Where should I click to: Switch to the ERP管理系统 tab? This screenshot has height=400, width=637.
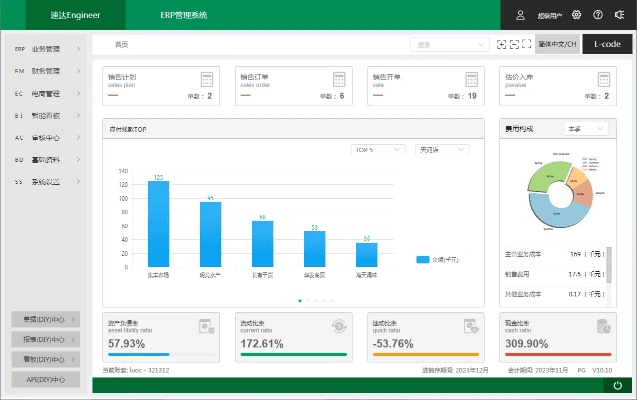tap(183, 15)
